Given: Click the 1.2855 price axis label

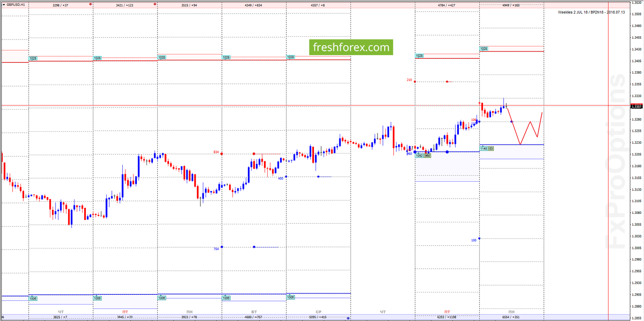Looking at the screenshot, I should (636, 318).
